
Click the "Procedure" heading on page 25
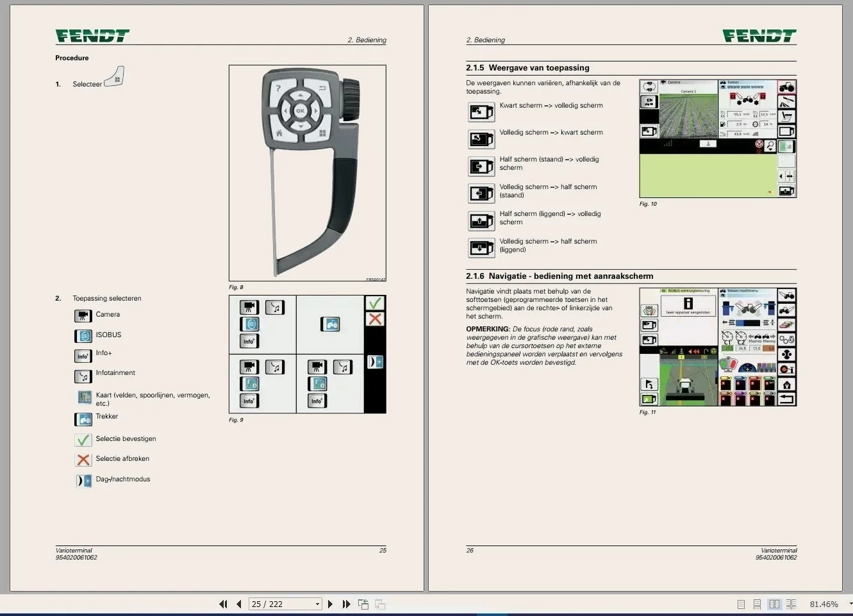click(x=72, y=58)
